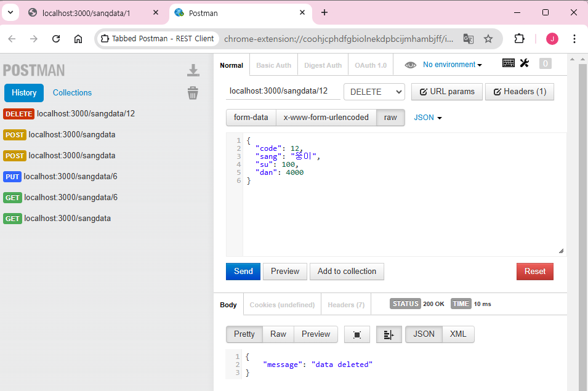This screenshot has height=391, width=588.
Task: Click the Headers (1) button
Action: coord(520,92)
